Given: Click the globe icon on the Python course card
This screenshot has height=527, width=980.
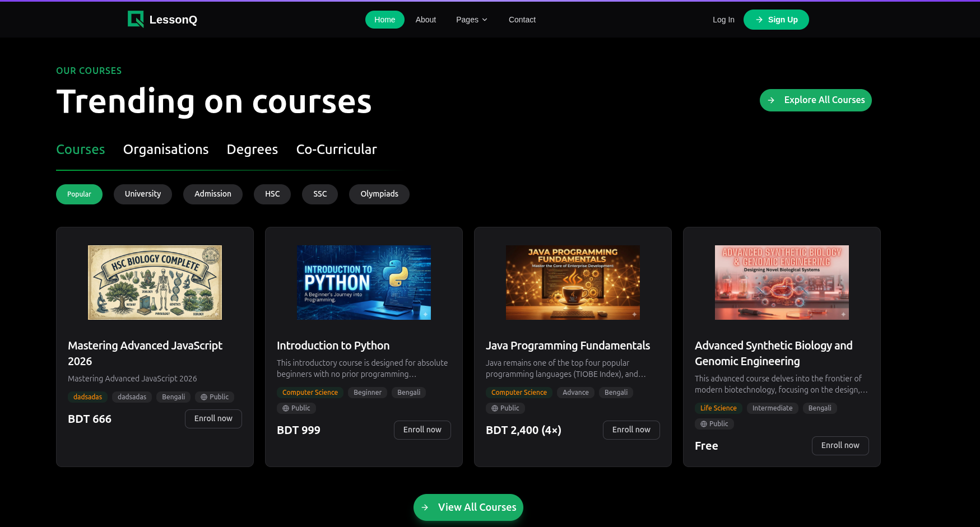Looking at the screenshot, I should point(286,408).
